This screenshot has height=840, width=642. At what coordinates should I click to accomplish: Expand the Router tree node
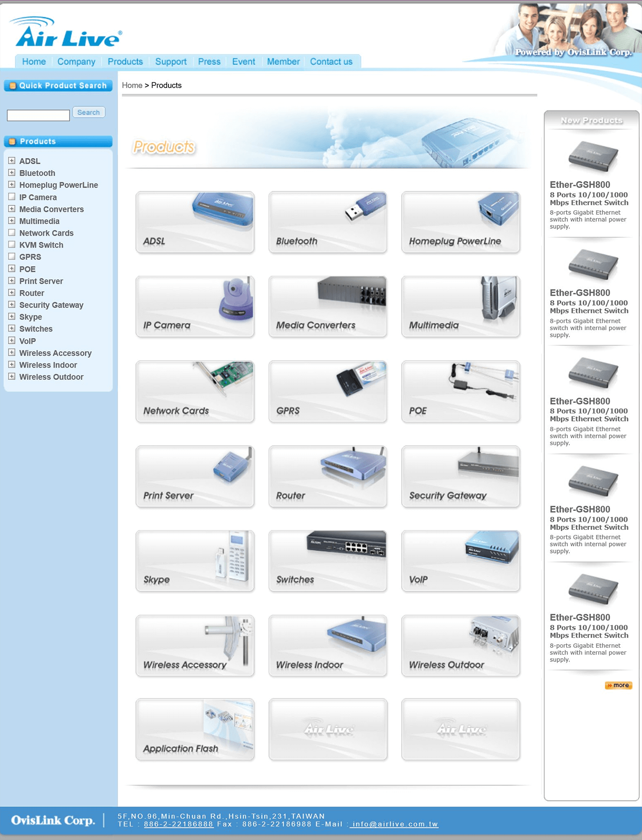(12, 293)
